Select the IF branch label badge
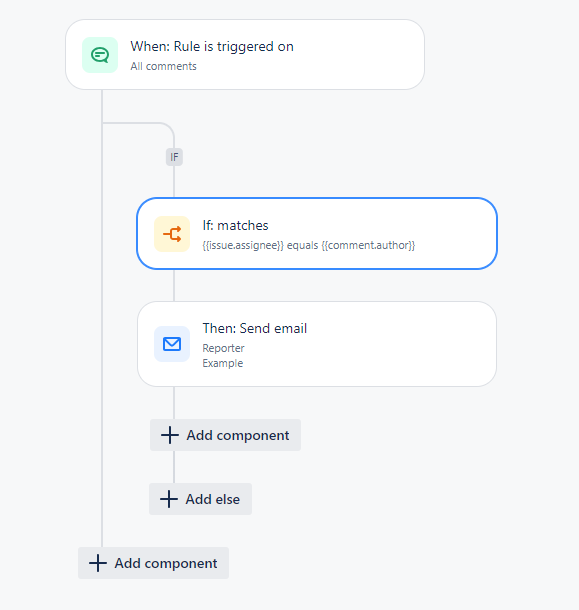Viewport: 579px width, 610px height. coord(174,157)
